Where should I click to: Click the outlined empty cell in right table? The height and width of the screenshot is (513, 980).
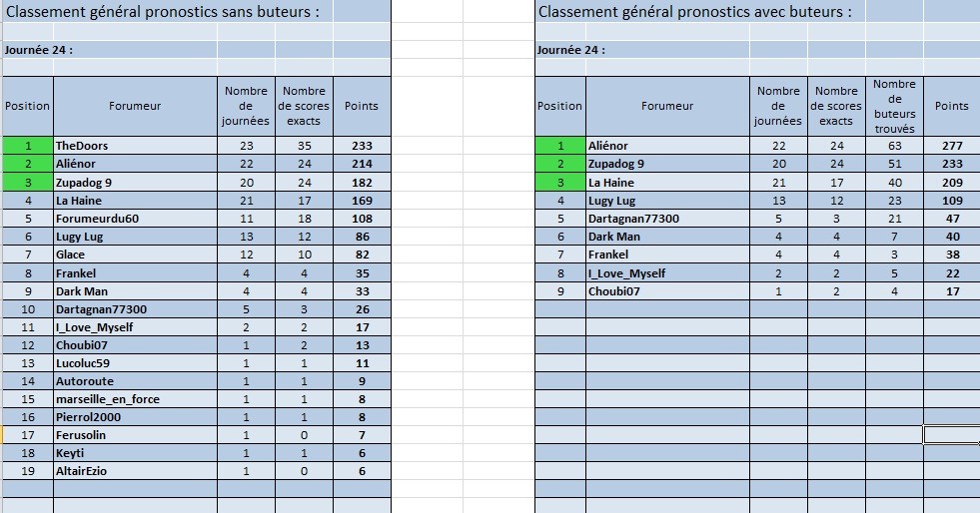(x=951, y=435)
